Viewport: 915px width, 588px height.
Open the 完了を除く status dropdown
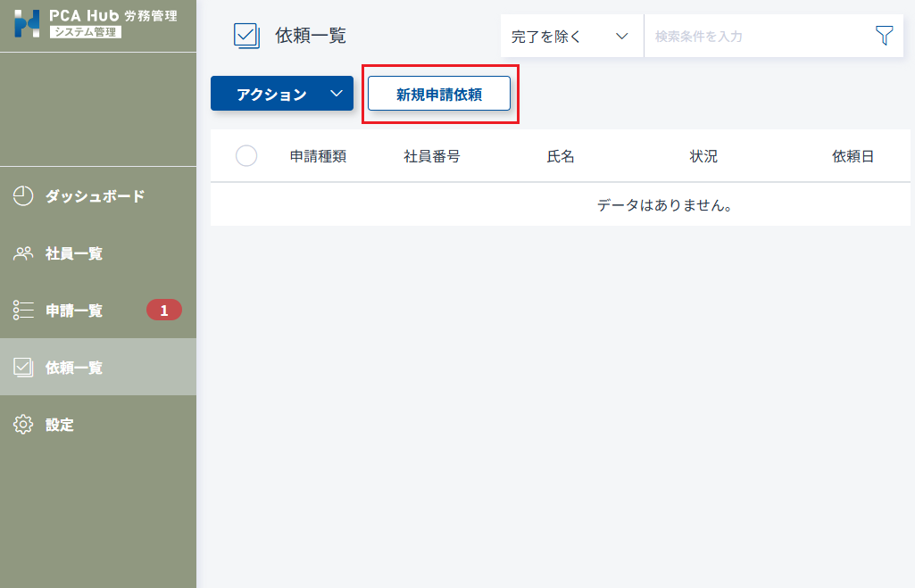(572, 37)
